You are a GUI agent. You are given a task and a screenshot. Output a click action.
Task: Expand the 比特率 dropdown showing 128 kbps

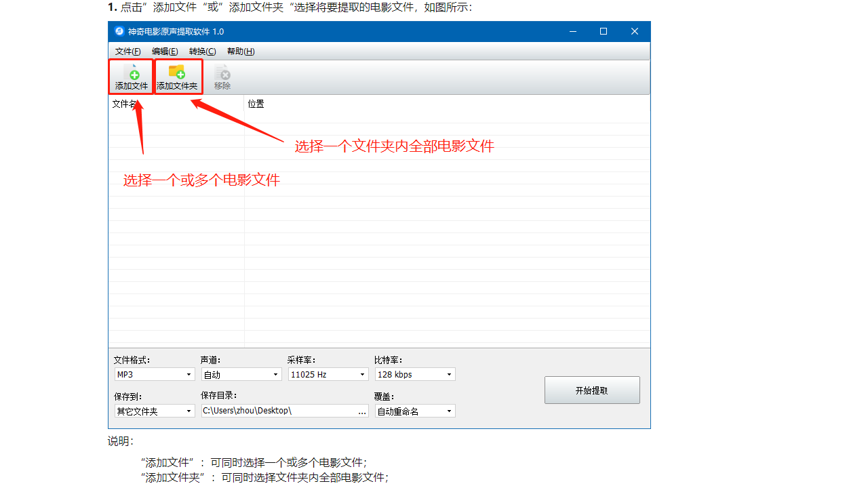450,373
